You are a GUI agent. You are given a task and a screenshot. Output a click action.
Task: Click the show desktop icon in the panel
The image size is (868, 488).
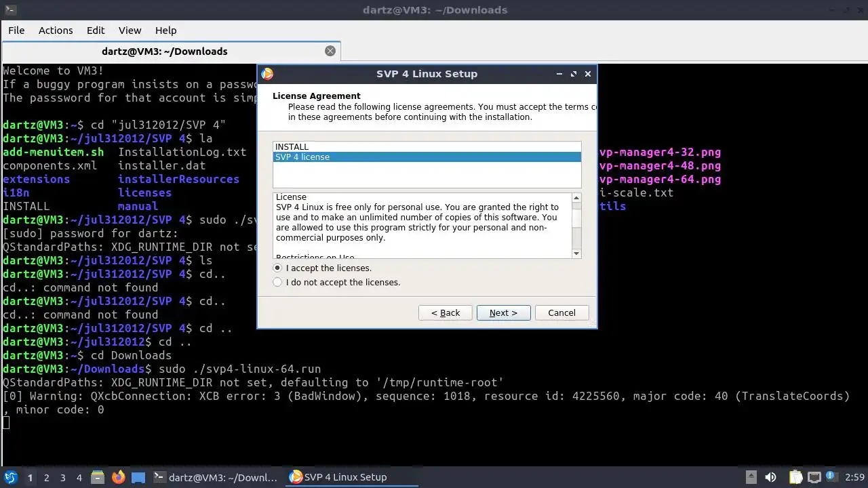pos(138,477)
